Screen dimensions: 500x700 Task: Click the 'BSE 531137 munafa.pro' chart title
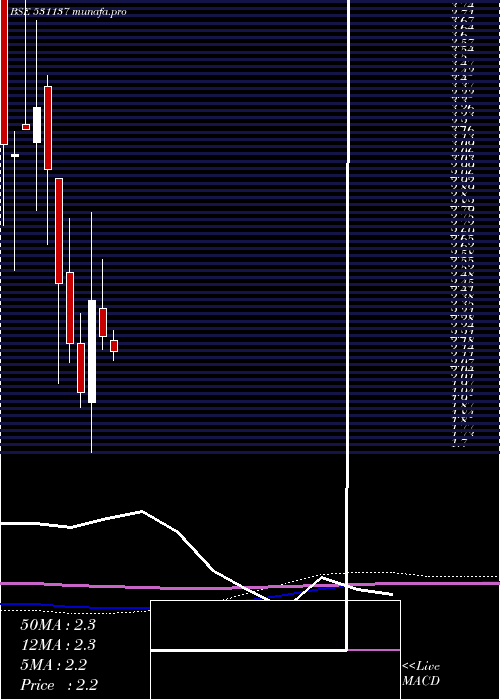68,12
